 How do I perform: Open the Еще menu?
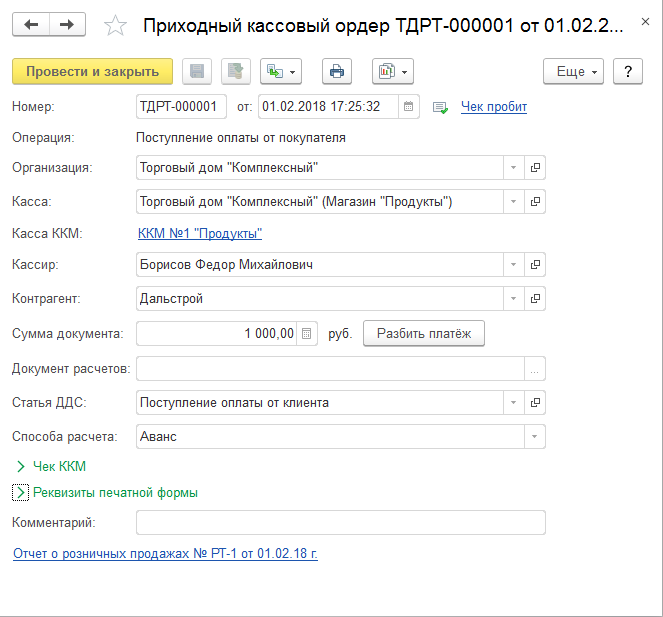pyautogui.click(x=573, y=72)
